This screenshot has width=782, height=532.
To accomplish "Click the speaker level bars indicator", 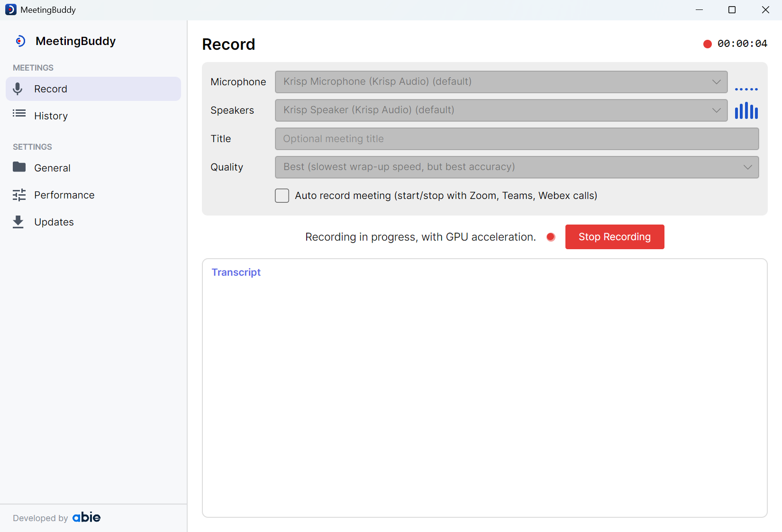I will coord(746,110).
